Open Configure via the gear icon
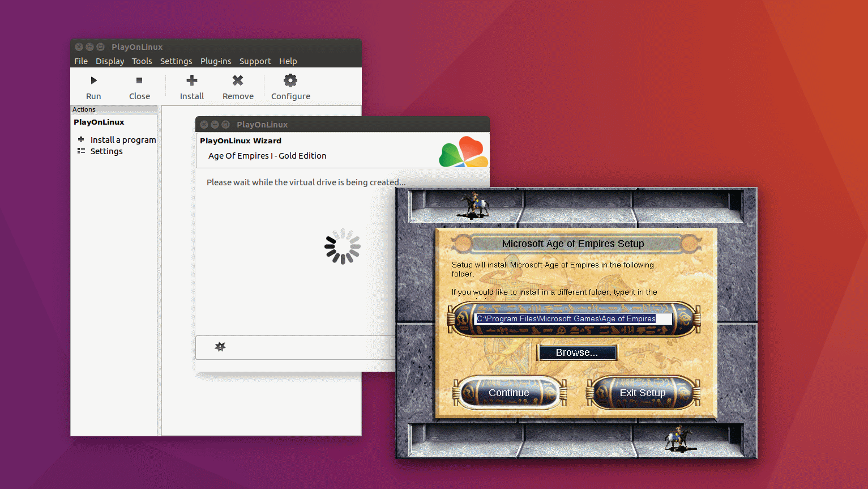Viewport: 868px width, 489px height. click(289, 79)
